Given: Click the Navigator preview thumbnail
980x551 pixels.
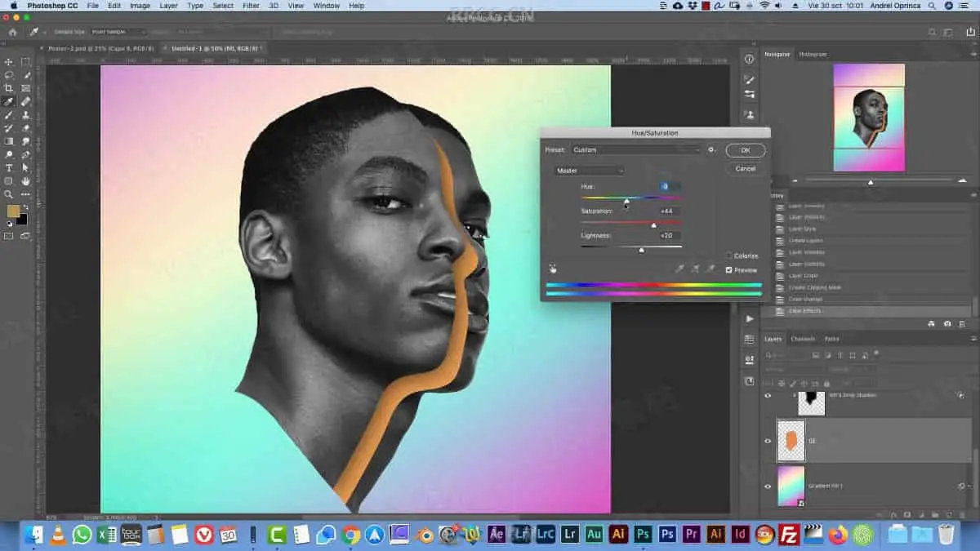Looking at the screenshot, I should [x=869, y=118].
